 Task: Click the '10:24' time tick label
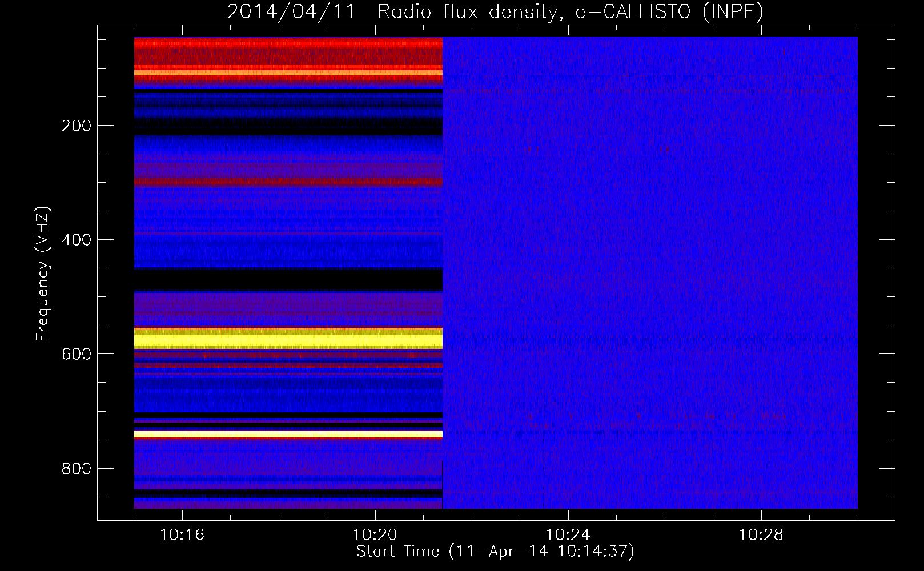[x=568, y=534]
